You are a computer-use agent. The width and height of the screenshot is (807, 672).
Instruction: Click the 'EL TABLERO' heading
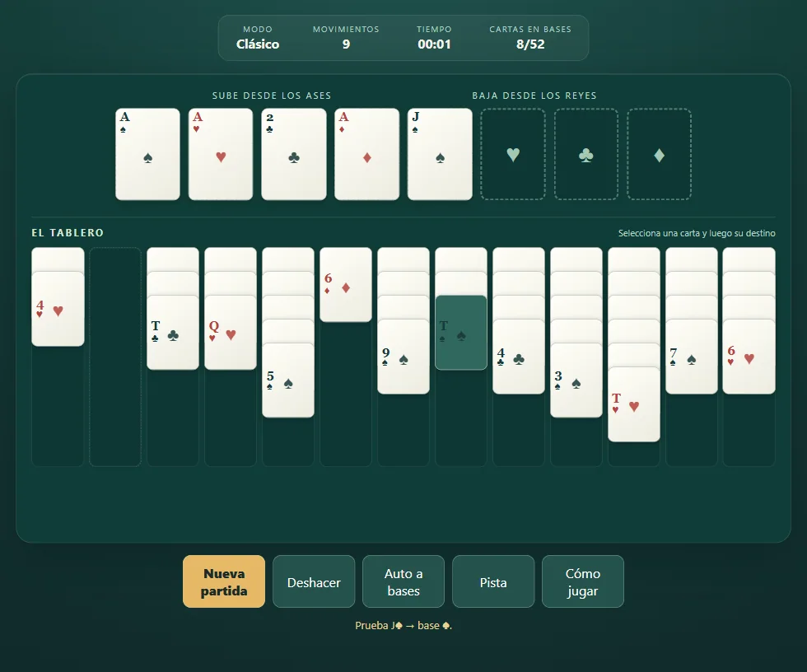point(68,233)
